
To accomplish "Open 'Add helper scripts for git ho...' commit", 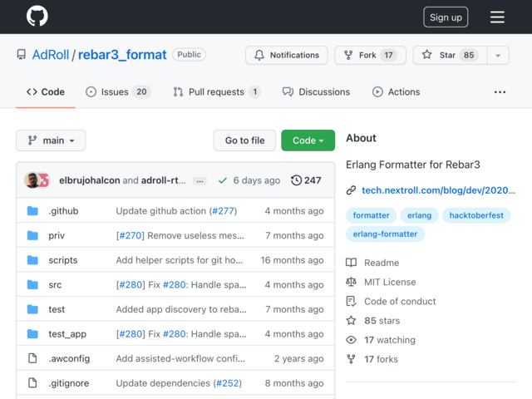I will pos(180,260).
